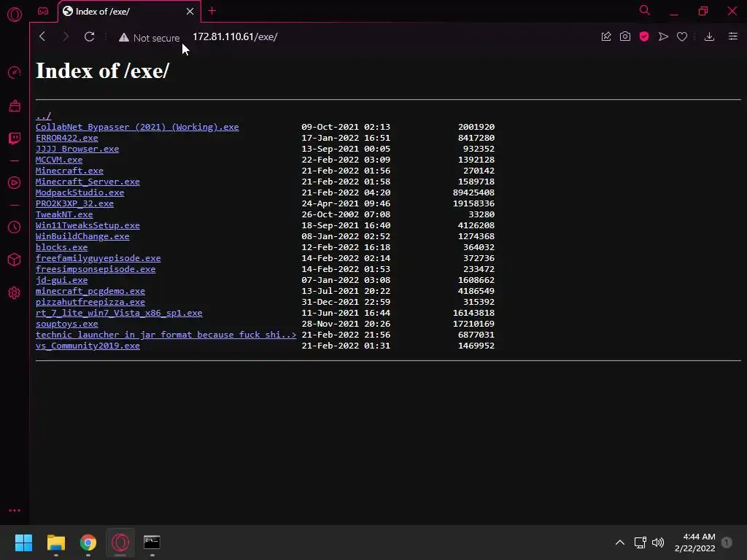The width and height of the screenshot is (747, 560).
Task: Open the notification count badge
Action: 727,542
